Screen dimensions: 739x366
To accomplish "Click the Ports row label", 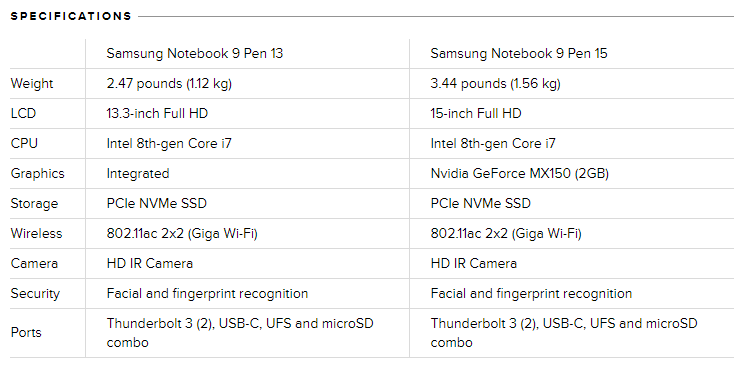I will (26, 333).
